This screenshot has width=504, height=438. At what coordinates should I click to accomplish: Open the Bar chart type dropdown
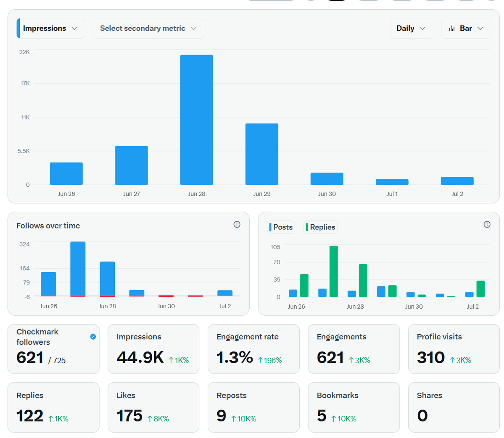pos(466,28)
